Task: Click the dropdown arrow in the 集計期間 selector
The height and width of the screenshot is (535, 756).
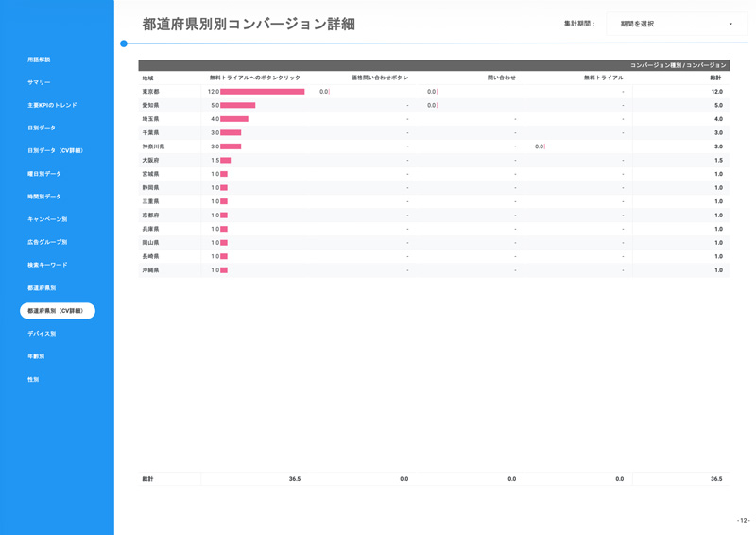Action: tap(730, 24)
